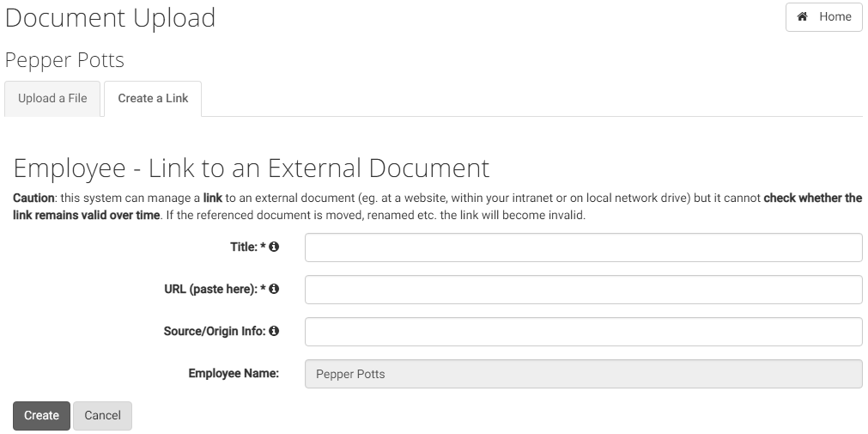Switch to the Upload a File tab
The height and width of the screenshot is (434, 868).
[52, 99]
